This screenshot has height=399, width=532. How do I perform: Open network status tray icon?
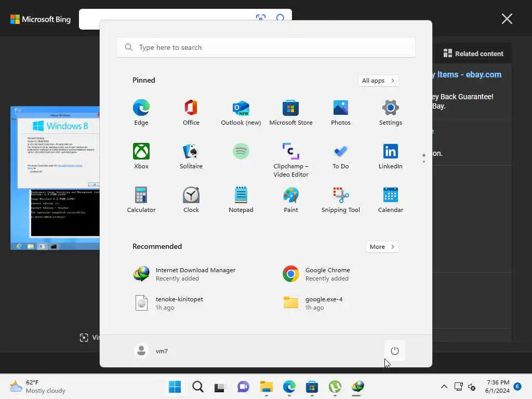459,387
